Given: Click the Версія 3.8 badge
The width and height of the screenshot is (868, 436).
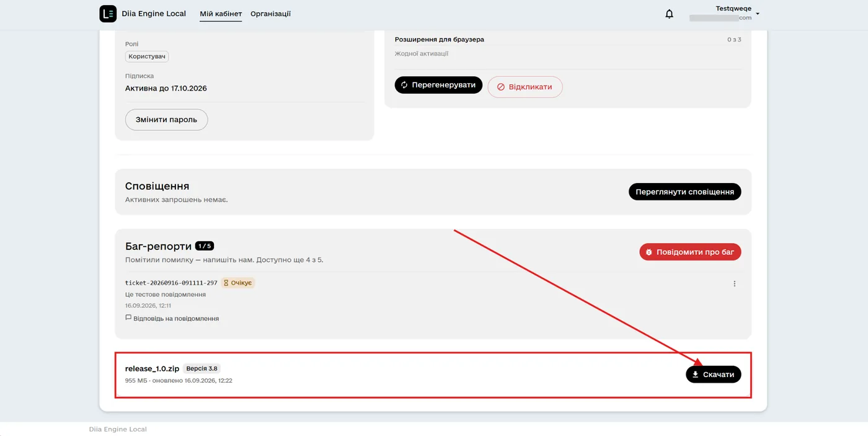Looking at the screenshot, I should (202, 368).
